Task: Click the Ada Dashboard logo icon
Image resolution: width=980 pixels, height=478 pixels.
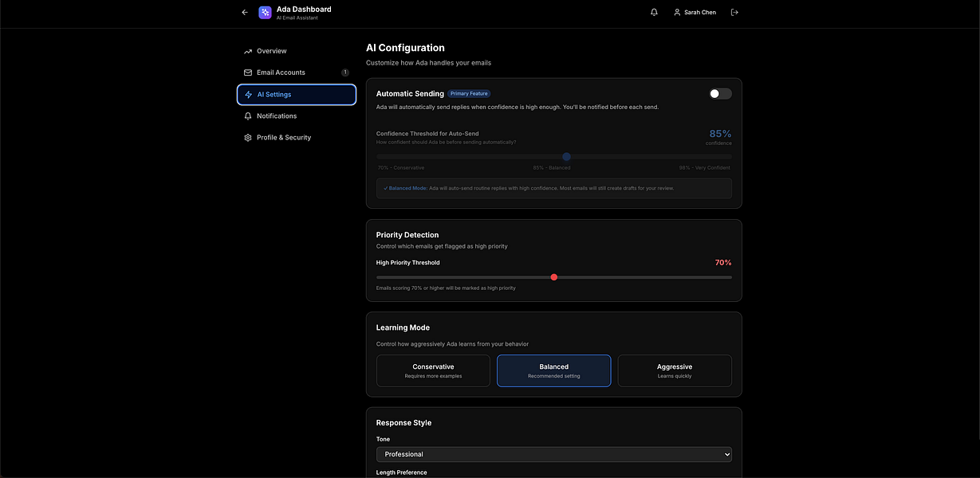Action: click(266, 13)
